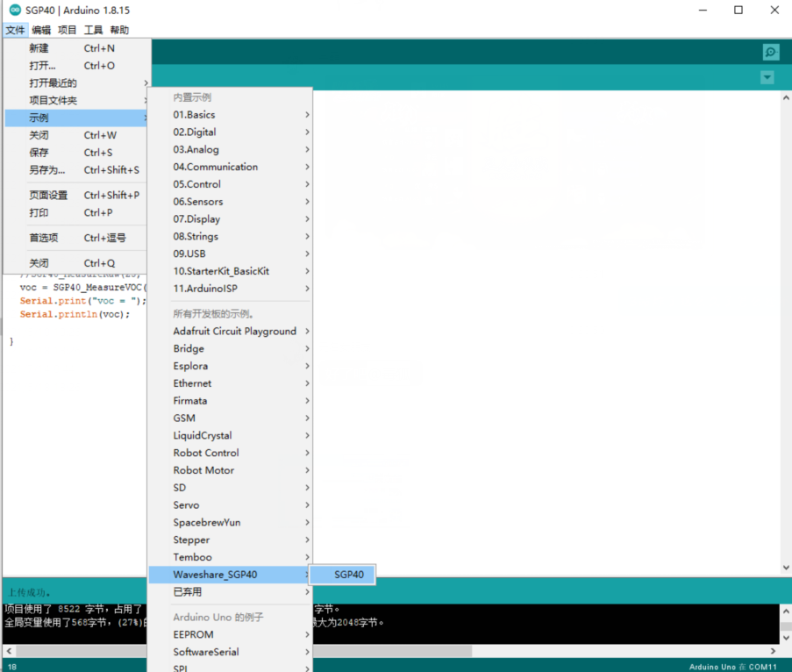Screen dimensions: 792x672
Task: Expand Adafruit Circuit Playground examples
Action: [x=231, y=332]
